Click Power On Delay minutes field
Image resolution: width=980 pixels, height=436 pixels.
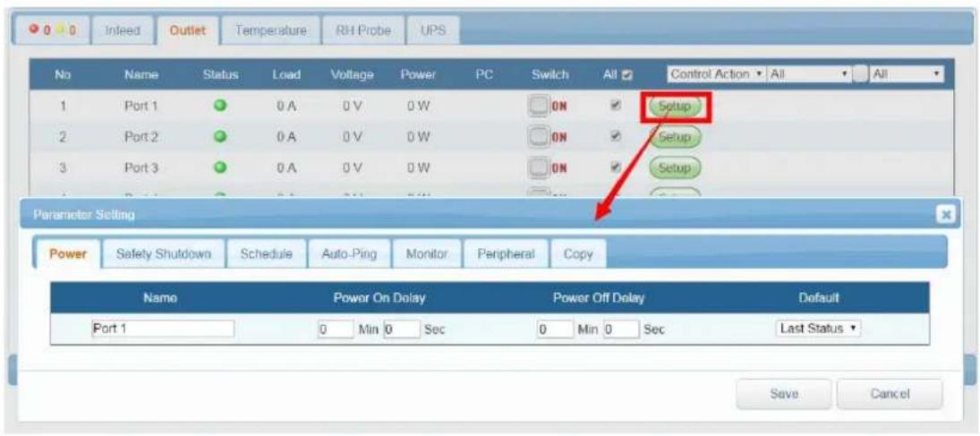[x=337, y=329]
